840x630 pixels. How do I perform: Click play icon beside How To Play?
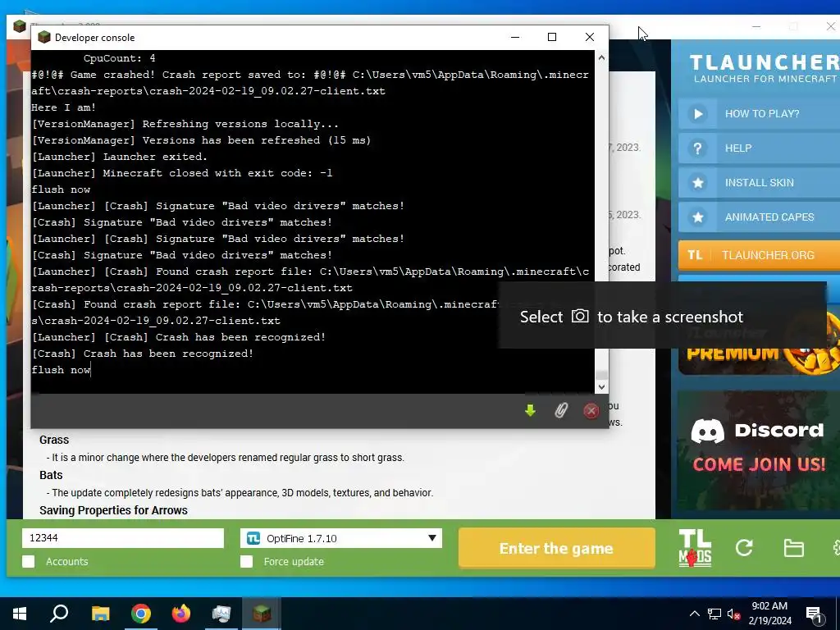pyautogui.click(x=697, y=113)
